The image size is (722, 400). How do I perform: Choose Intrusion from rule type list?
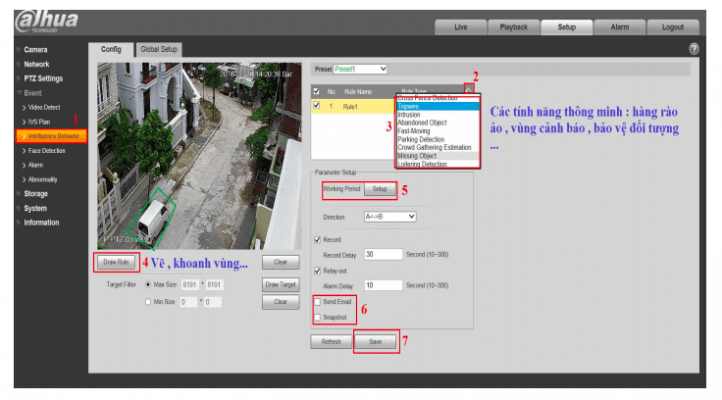[409, 115]
